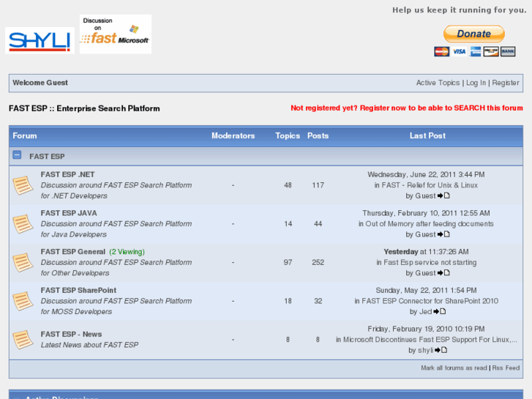The width and height of the screenshot is (532, 399).
Task: Collapse the FAST ESP category
Action: click(x=17, y=155)
